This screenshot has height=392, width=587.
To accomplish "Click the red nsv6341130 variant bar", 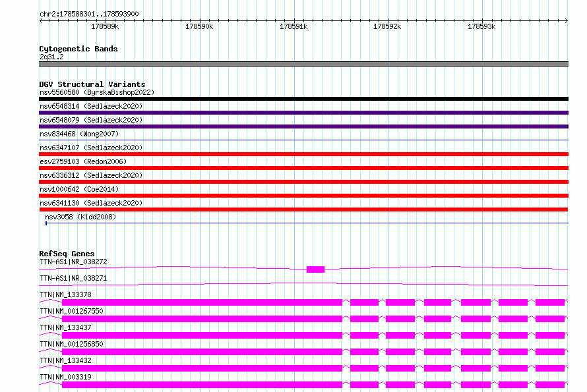I will click(x=303, y=210).
